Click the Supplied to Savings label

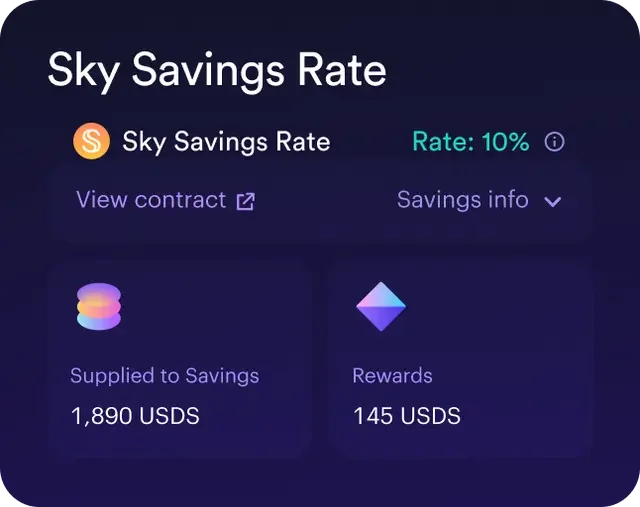(164, 376)
